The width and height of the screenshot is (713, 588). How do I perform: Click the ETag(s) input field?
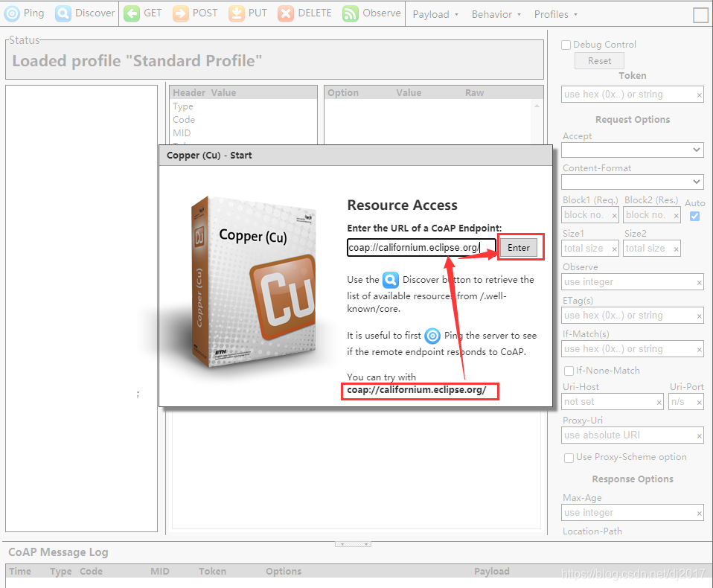point(632,316)
